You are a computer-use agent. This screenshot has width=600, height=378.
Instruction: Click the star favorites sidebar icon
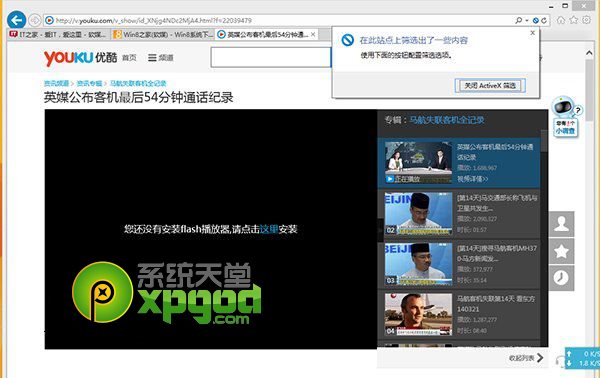tap(561, 251)
